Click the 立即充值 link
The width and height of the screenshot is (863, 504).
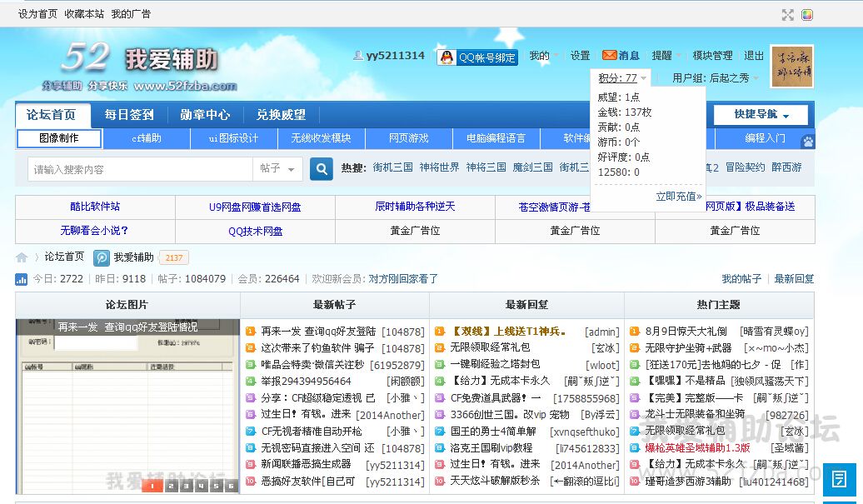(679, 197)
